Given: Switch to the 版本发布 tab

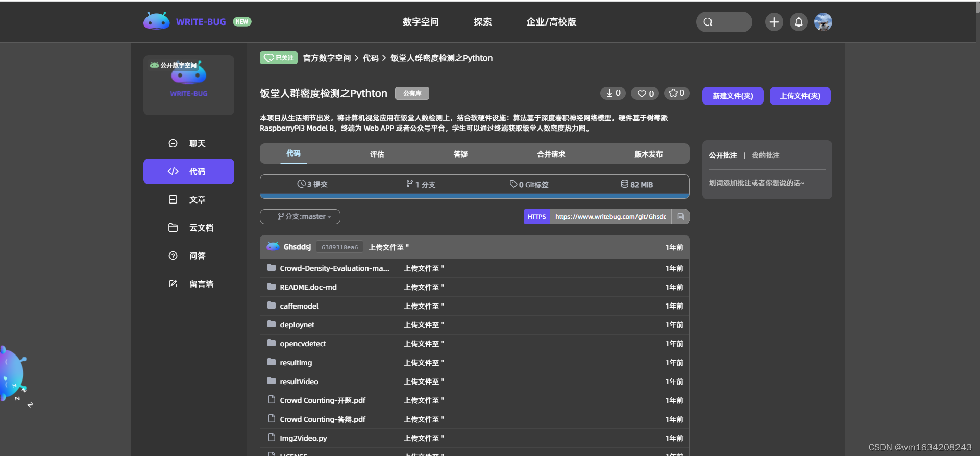Looking at the screenshot, I should click(649, 154).
